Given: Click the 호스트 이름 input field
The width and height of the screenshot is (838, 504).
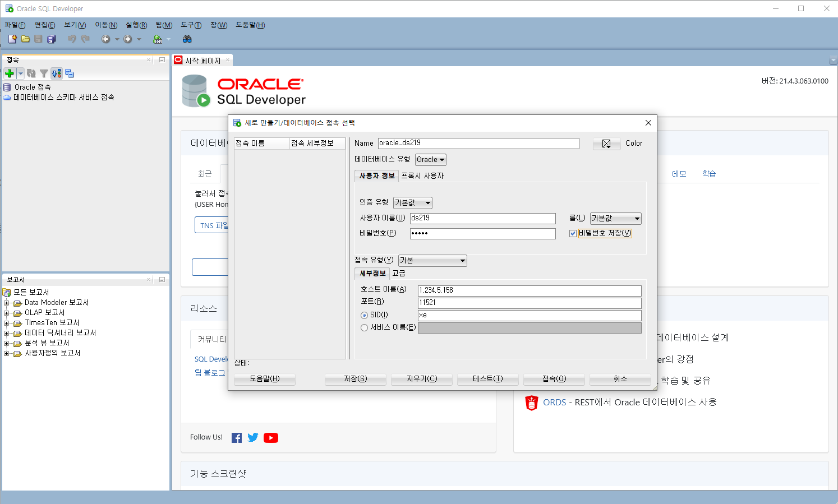Looking at the screenshot, I should click(x=529, y=290).
